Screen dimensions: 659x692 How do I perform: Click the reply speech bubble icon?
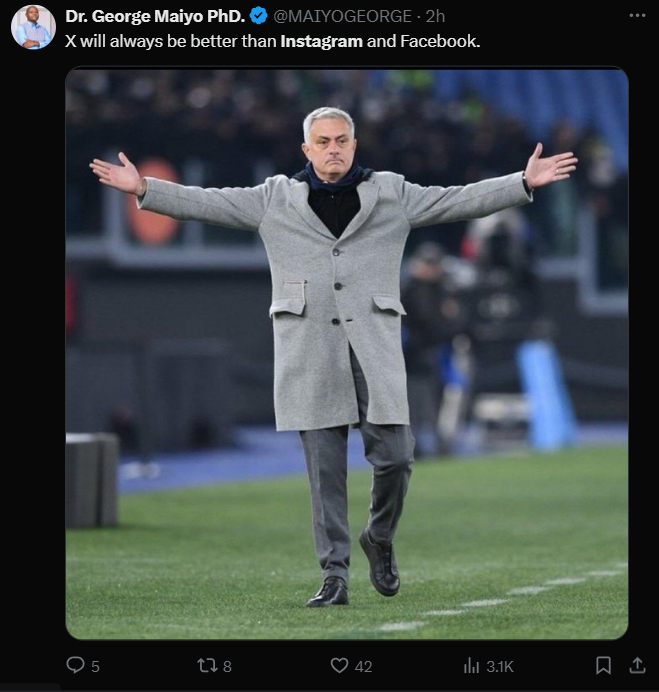coord(75,665)
